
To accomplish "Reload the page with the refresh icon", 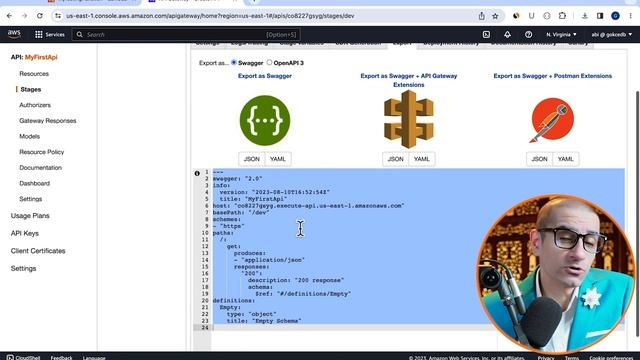I will pos(40,16).
